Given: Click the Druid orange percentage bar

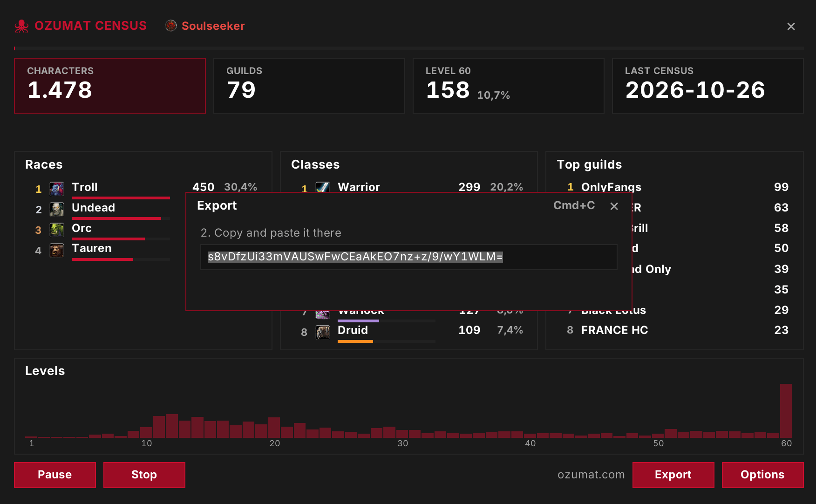Looking at the screenshot, I should tap(355, 341).
